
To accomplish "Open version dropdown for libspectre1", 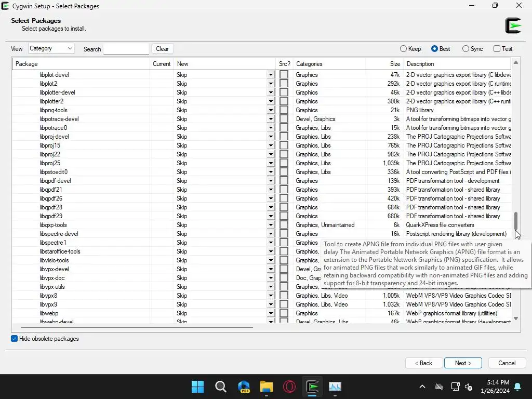I will [271, 243].
